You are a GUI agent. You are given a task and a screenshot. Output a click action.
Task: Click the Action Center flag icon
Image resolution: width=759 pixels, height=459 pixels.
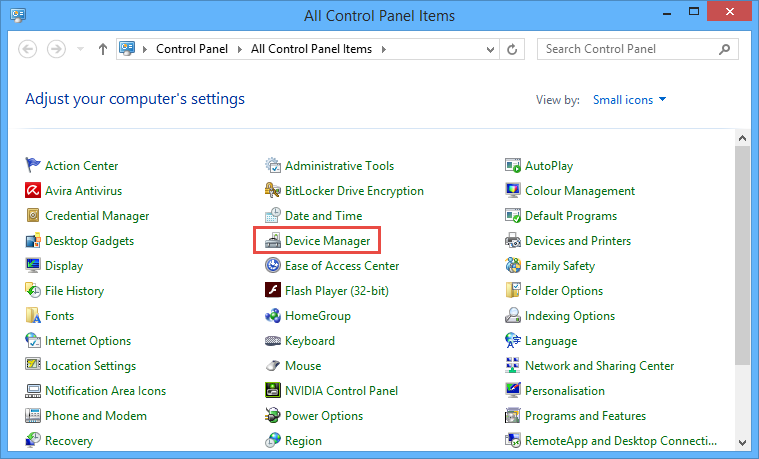tap(32, 165)
